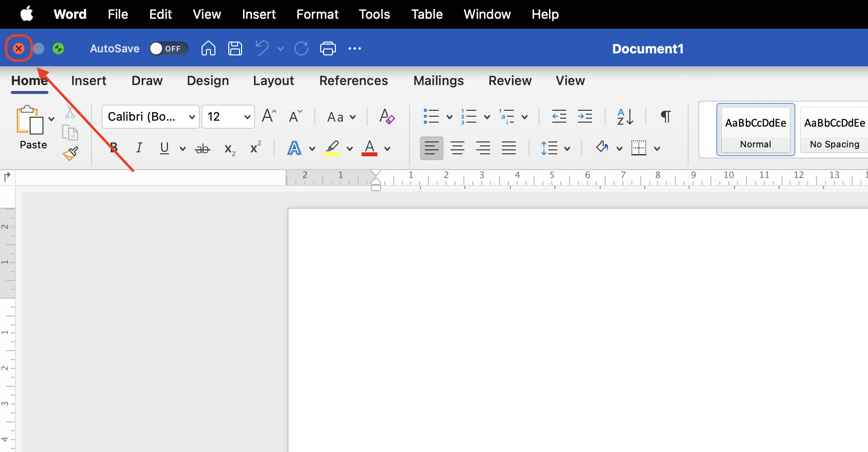The height and width of the screenshot is (452, 868).
Task: Click the Save icon in the title bar
Action: click(x=235, y=48)
